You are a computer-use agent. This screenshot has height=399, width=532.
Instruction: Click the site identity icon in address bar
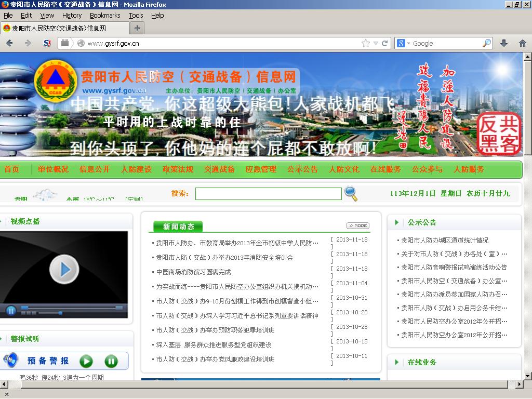(x=81, y=43)
